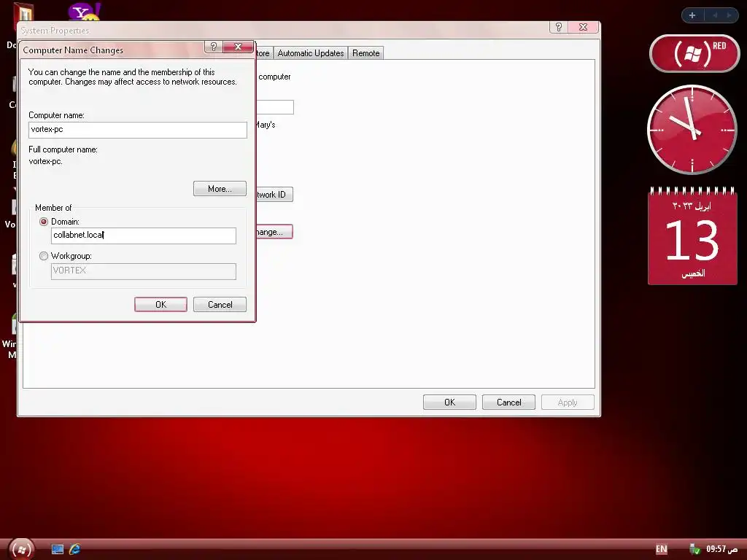Click the taskbar clock showing 09:57
This screenshot has height=560, width=747.
pos(721,549)
